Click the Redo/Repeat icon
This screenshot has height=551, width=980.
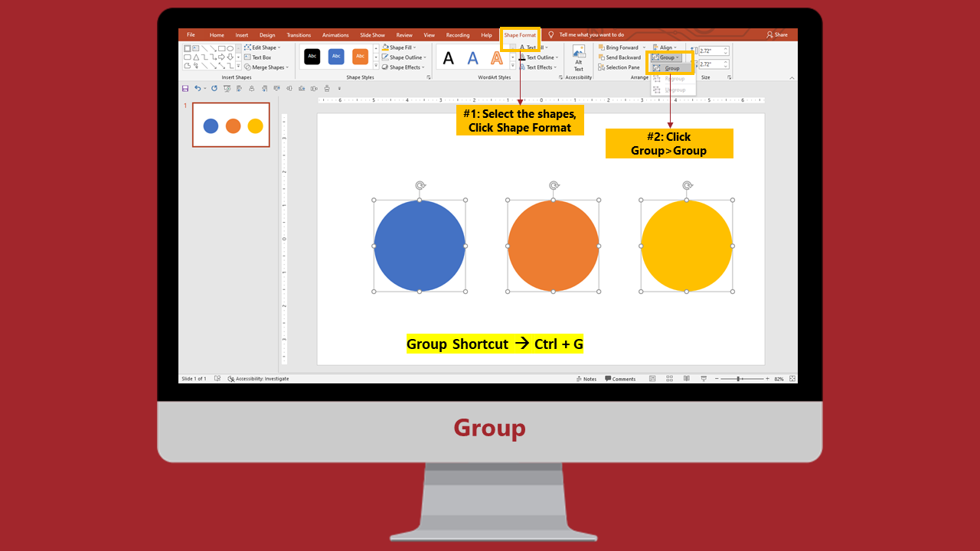[214, 88]
